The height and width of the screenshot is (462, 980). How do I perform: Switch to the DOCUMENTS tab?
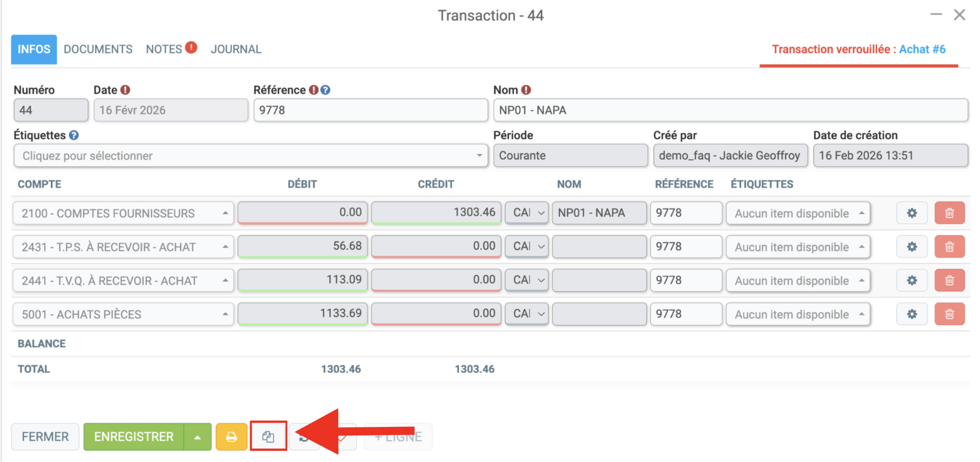[98, 49]
